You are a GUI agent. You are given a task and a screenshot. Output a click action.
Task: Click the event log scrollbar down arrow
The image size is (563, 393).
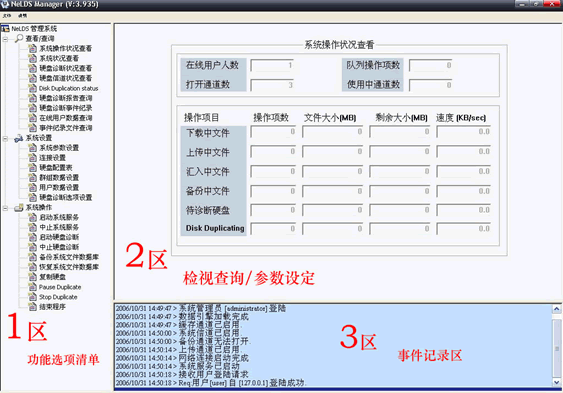[x=557, y=382]
